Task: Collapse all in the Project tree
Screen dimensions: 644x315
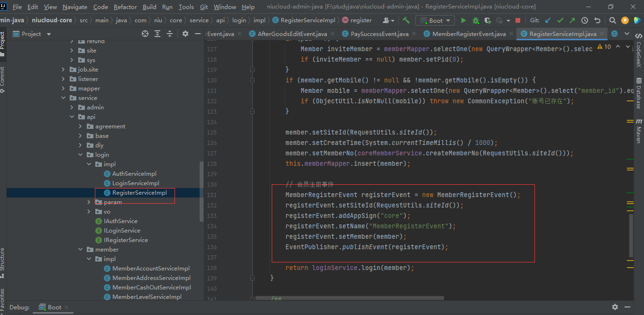Action: click(169, 34)
